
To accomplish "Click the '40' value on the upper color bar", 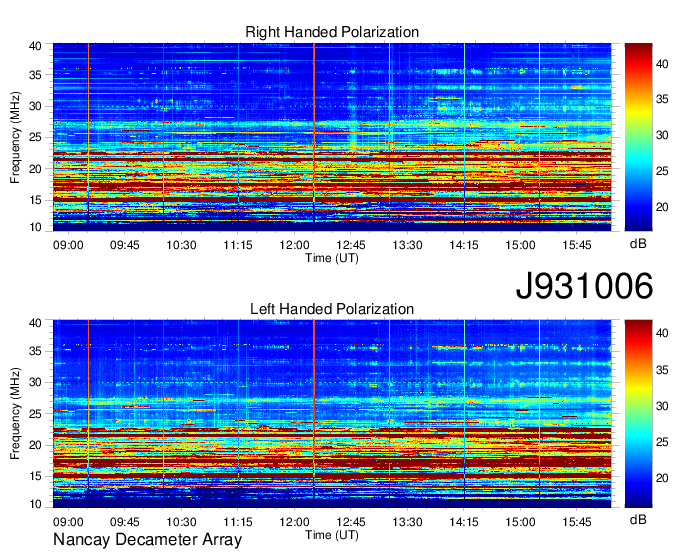I will tap(662, 64).
